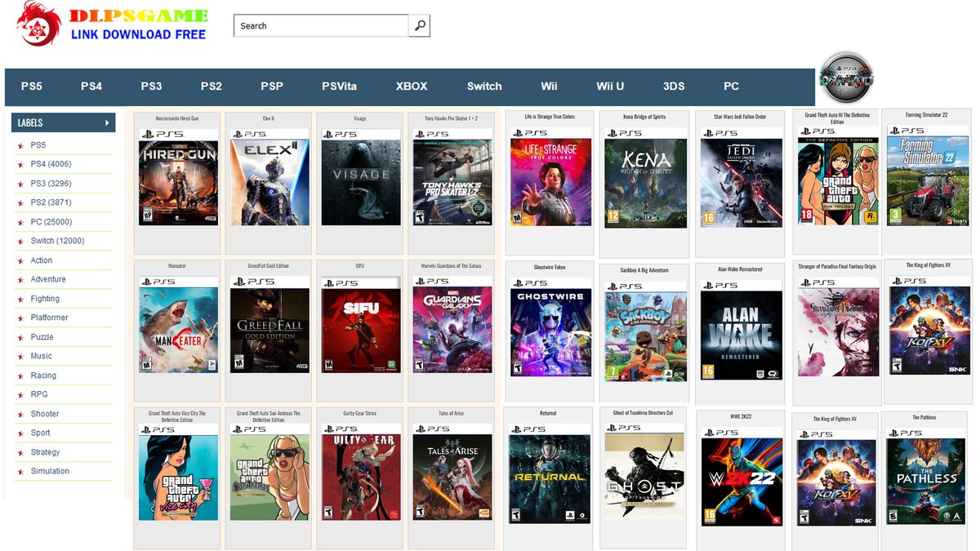Open the PSVita navigation tab
Image resolution: width=980 pixels, height=551 pixels.
(x=339, y=86)
